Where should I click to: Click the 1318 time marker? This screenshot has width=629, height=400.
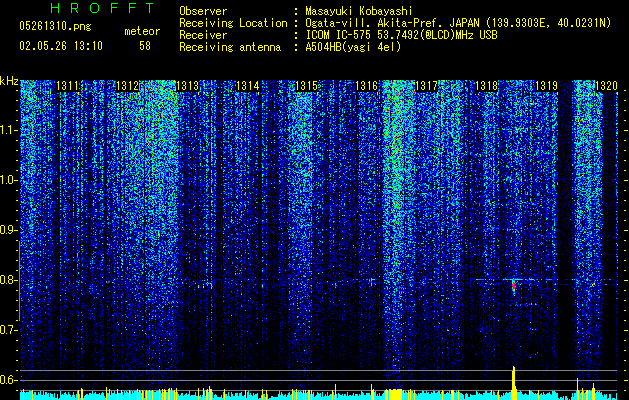[487, 86]
